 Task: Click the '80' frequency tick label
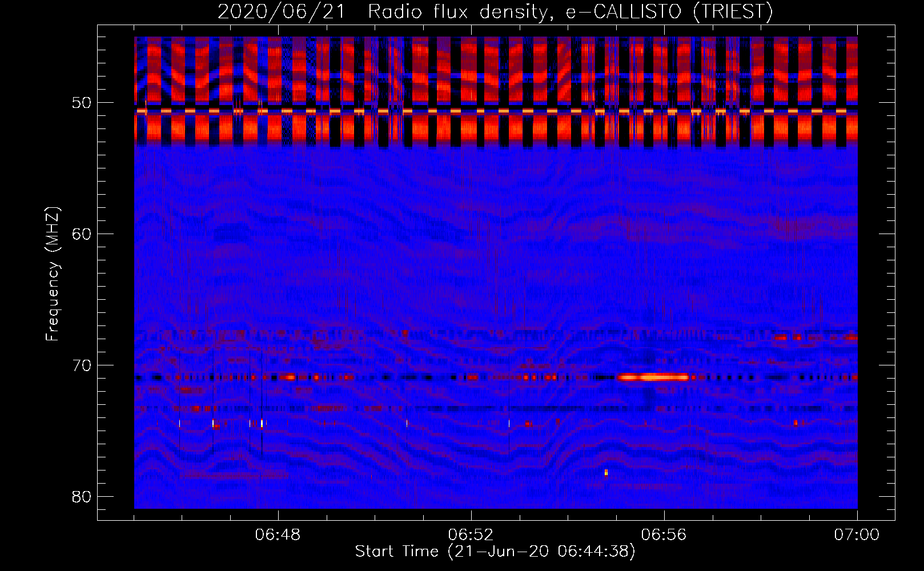(81, 496)
